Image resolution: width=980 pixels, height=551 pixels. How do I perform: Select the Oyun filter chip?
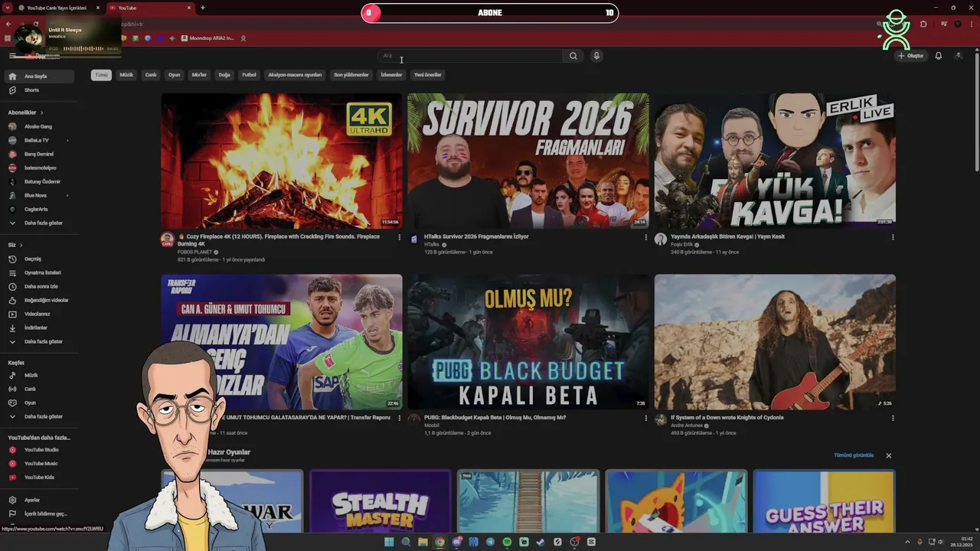174,75
